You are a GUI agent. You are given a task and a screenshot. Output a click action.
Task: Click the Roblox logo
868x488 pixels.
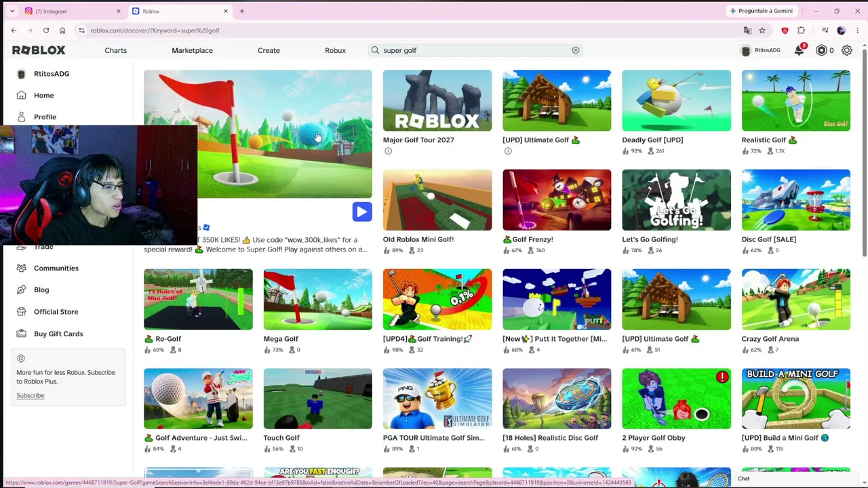coord(39,50)
